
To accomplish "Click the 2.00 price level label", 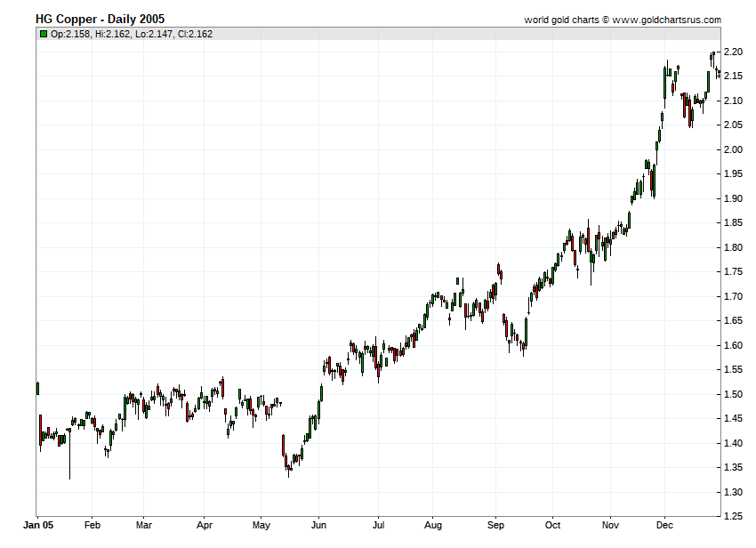I will pyautogui.click(x=734, y=149).
